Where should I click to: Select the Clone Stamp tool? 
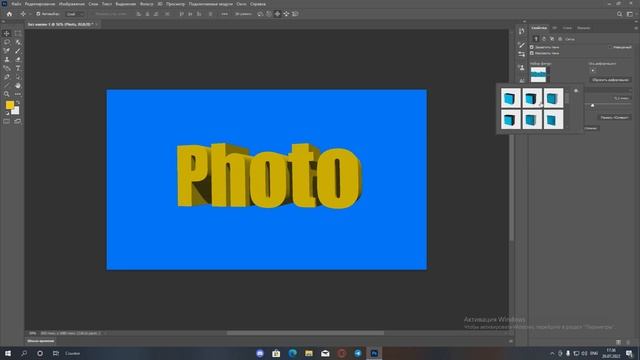pos(7,60)
